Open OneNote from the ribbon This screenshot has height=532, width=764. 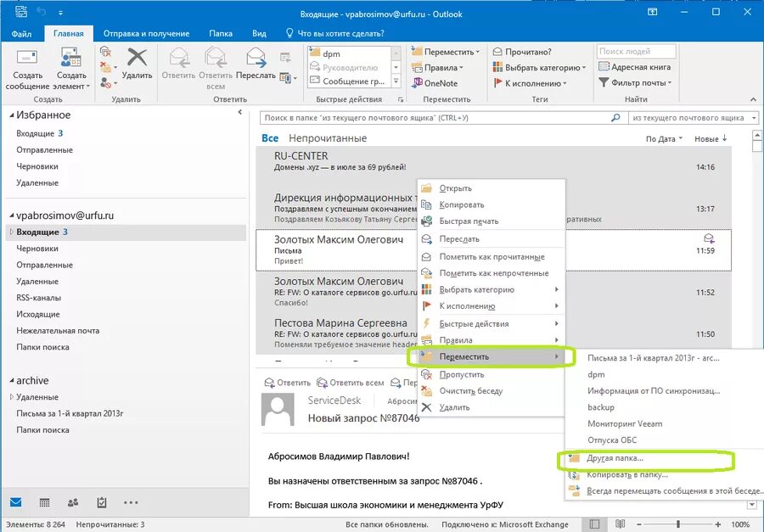point(435,83)
